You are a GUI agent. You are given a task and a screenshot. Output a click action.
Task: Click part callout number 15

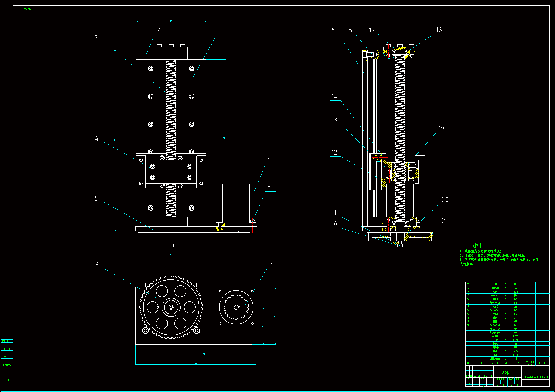332,30
